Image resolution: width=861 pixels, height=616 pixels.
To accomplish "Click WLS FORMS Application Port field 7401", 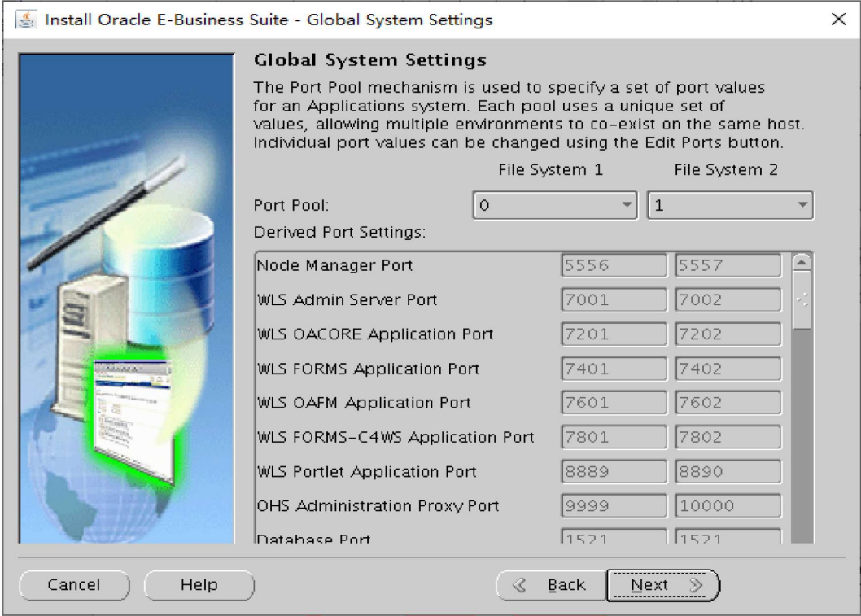I will click(x=614, y=369).
